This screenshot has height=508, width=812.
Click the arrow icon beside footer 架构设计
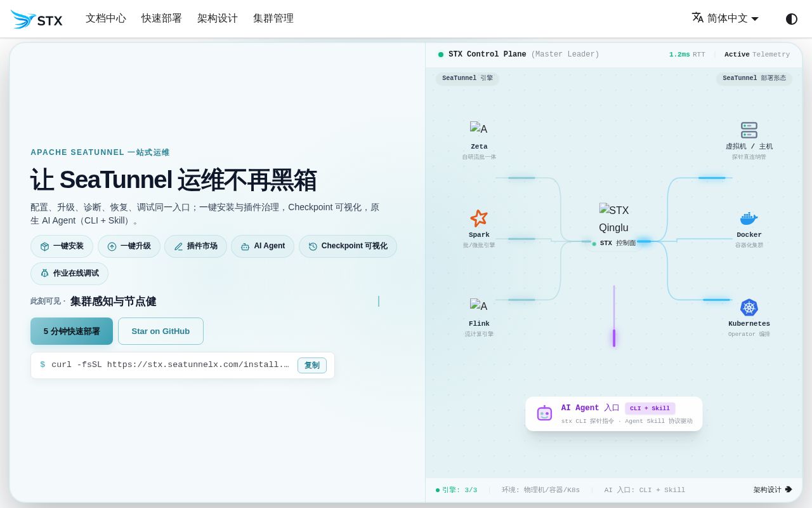point(789,490)
